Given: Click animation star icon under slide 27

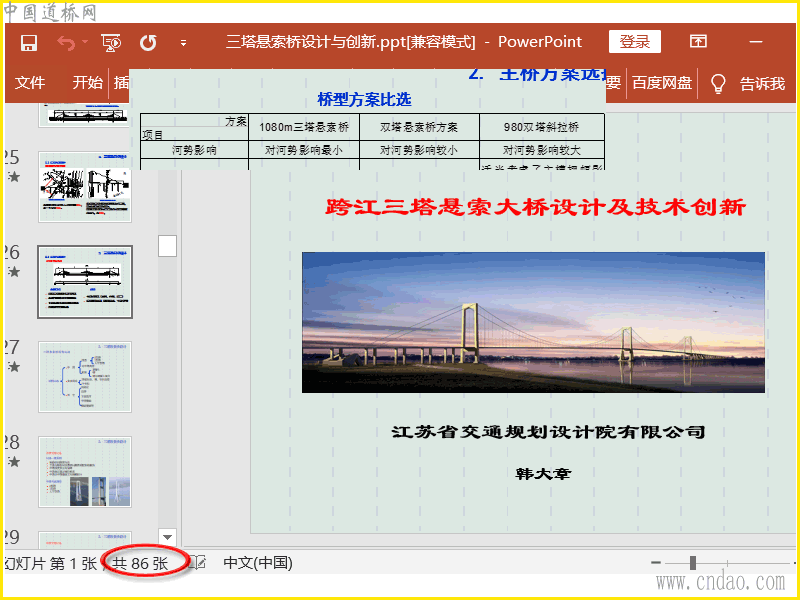Looking at the screenshot, I should coord(14,367).
